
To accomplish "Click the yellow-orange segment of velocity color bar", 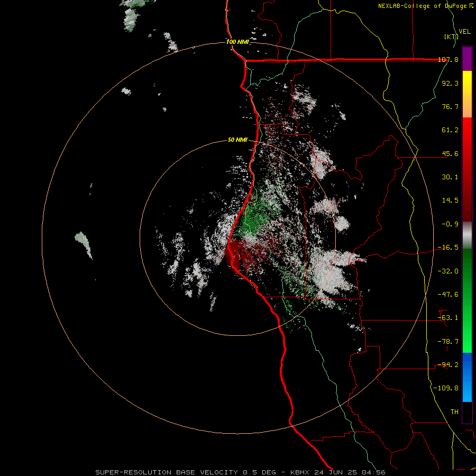I will (x=467, y=94).
